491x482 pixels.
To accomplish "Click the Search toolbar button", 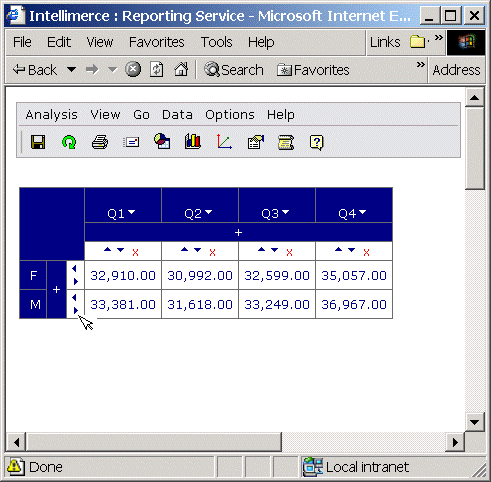I will (x=234, y=70).
